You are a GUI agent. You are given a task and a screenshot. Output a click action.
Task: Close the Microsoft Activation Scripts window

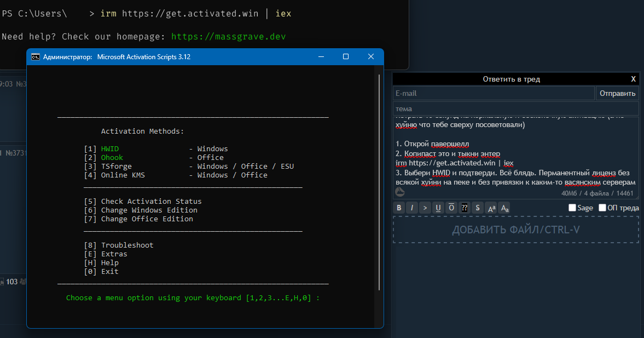371,57
